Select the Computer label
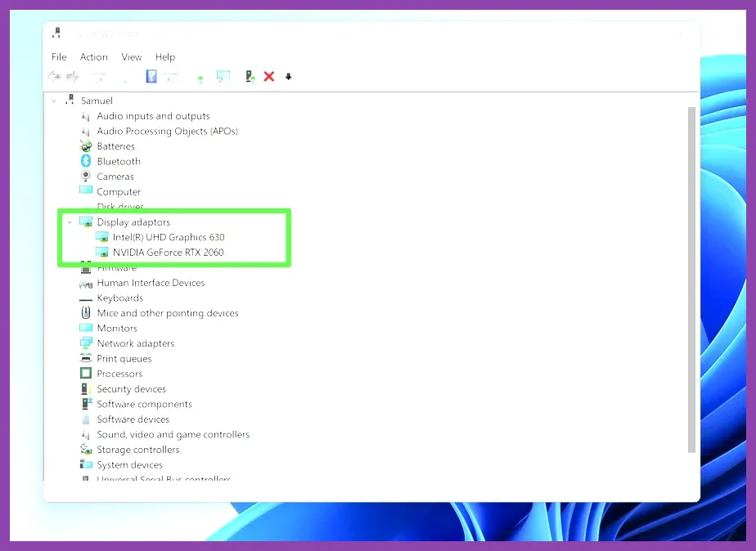 coord(119,191)
